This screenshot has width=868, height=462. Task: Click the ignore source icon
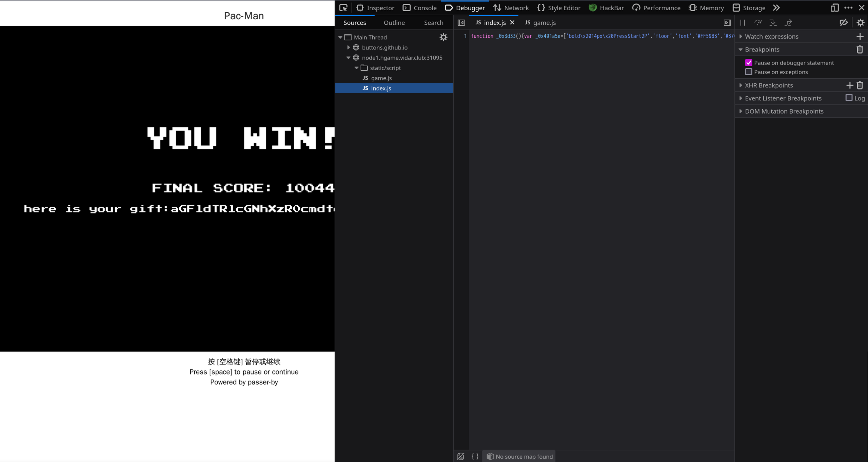click(460, 457)
